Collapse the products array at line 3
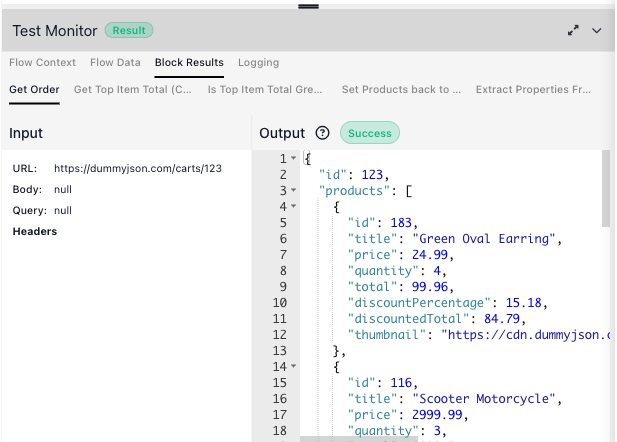This screenshot has width=617, height=442. point(294,190)
